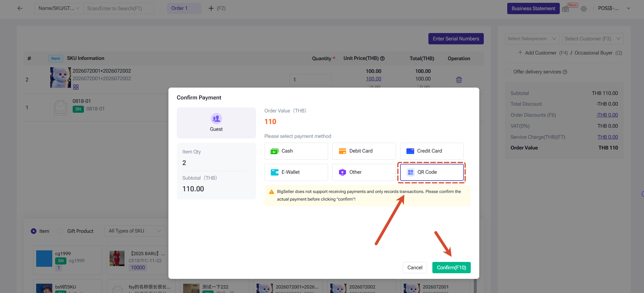Click the 2026072001+2026072002 product thumbnail in table
The image size is (644, 293).
tap(60, 77)
